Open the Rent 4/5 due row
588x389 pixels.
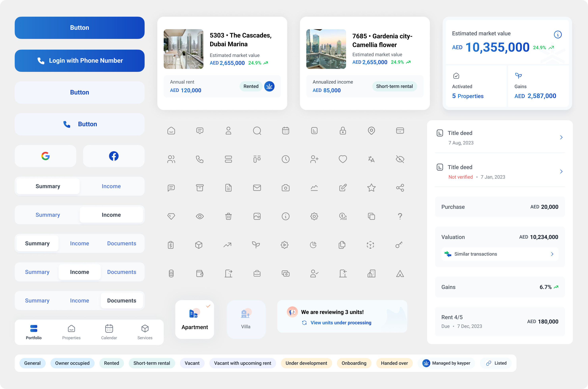pos(500,322)
